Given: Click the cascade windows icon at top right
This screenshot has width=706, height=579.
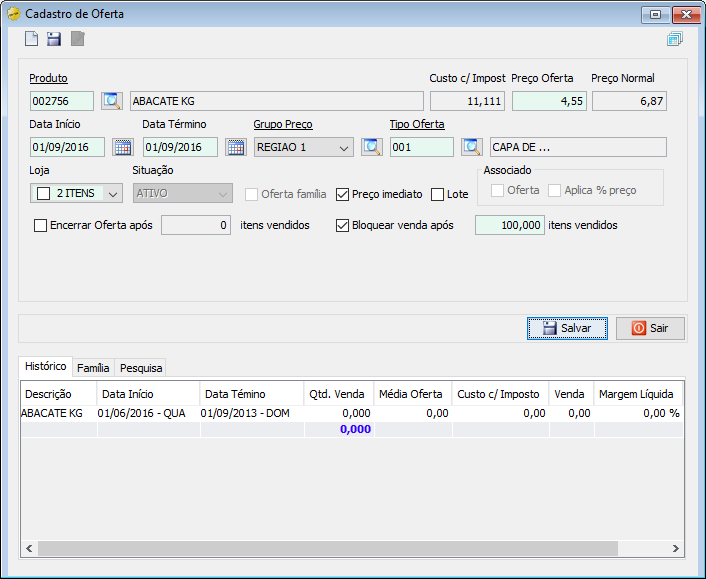Looking at the screenshot, I should [674, 40].
